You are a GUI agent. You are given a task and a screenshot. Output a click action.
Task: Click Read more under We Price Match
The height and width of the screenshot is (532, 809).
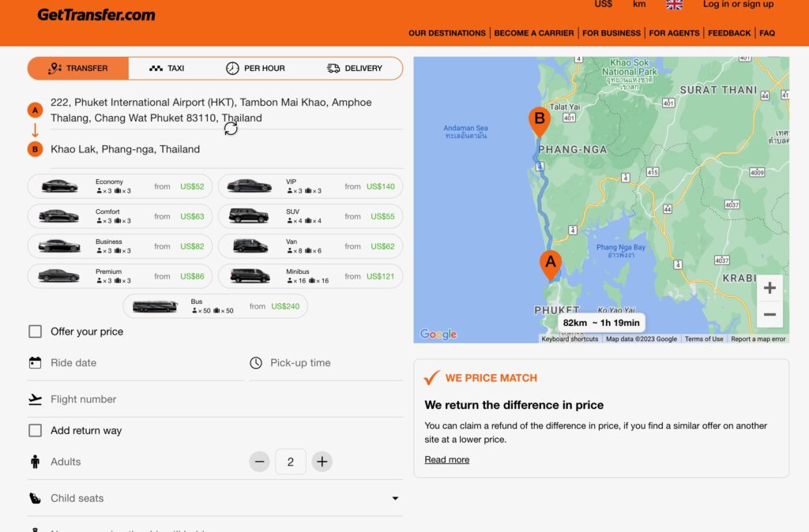point(446,459)
